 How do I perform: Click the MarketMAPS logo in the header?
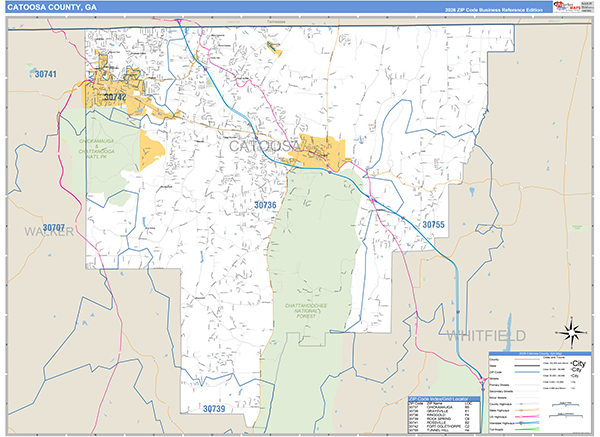point(567,7)
